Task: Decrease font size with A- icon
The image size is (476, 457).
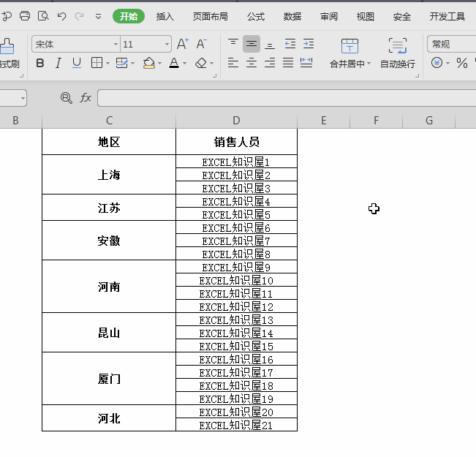Action: click(201, 45)
